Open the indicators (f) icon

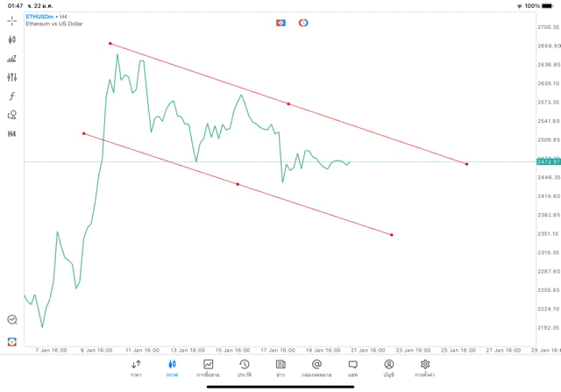[12, 96]
